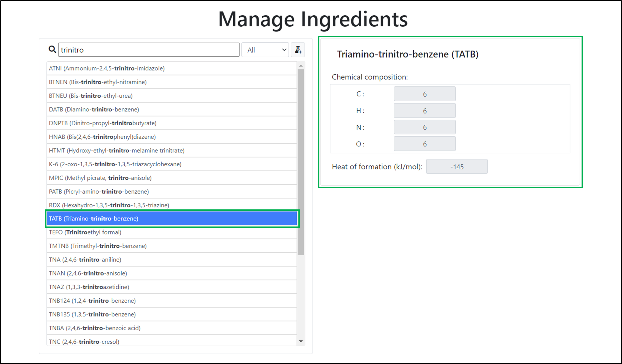Click the oxygen count field

425,144
